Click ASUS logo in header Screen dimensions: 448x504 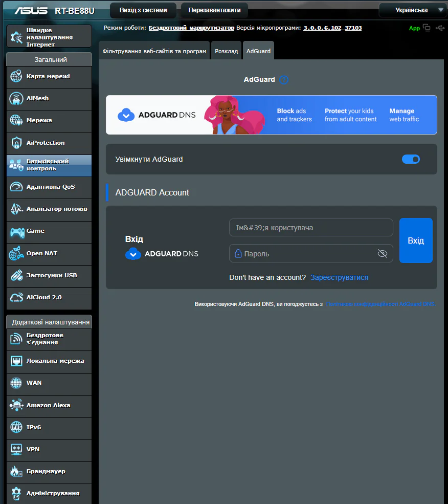click(31, 11)
